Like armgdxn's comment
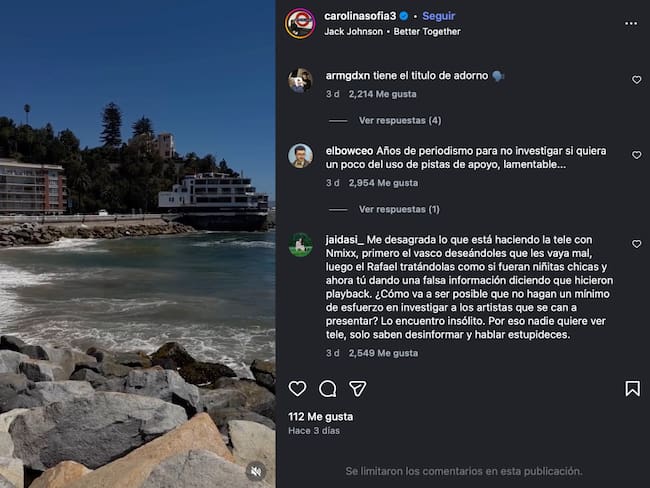 [x=636, y=80]
